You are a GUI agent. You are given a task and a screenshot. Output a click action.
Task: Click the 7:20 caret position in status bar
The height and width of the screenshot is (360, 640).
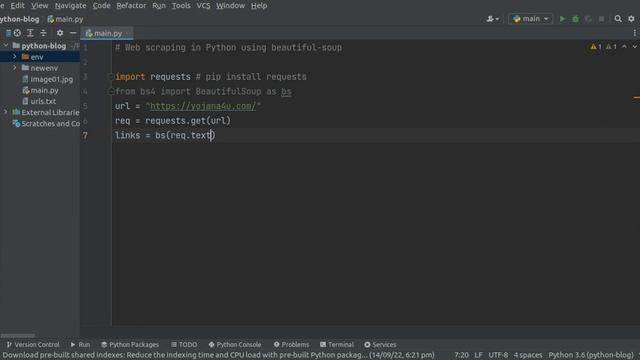click(461, 355)
